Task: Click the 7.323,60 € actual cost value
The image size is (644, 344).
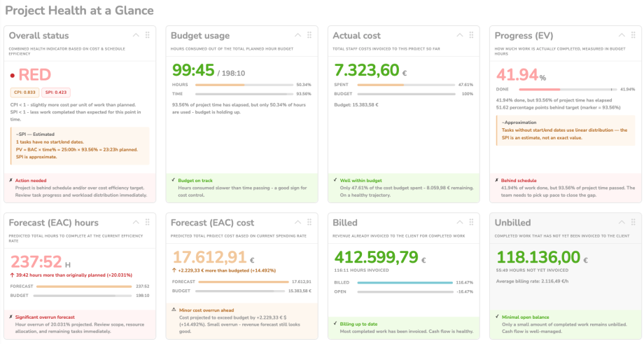Action: (370, 70)
